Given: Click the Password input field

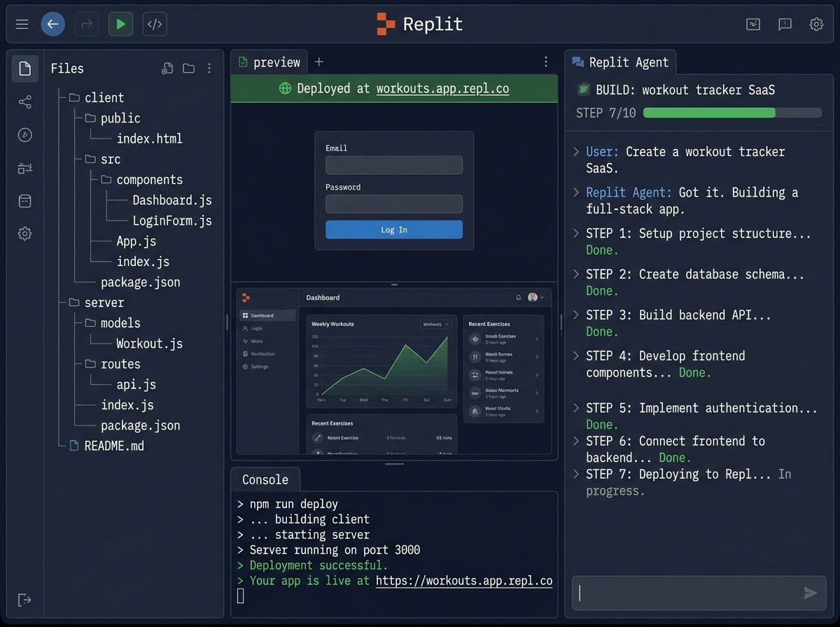Looking at the screenshot, I should click(x=394, y=204).
